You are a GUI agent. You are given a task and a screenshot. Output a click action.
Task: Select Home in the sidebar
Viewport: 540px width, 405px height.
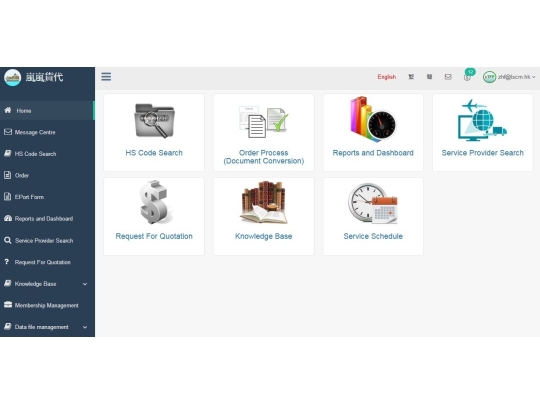click(x=47, y=111)
